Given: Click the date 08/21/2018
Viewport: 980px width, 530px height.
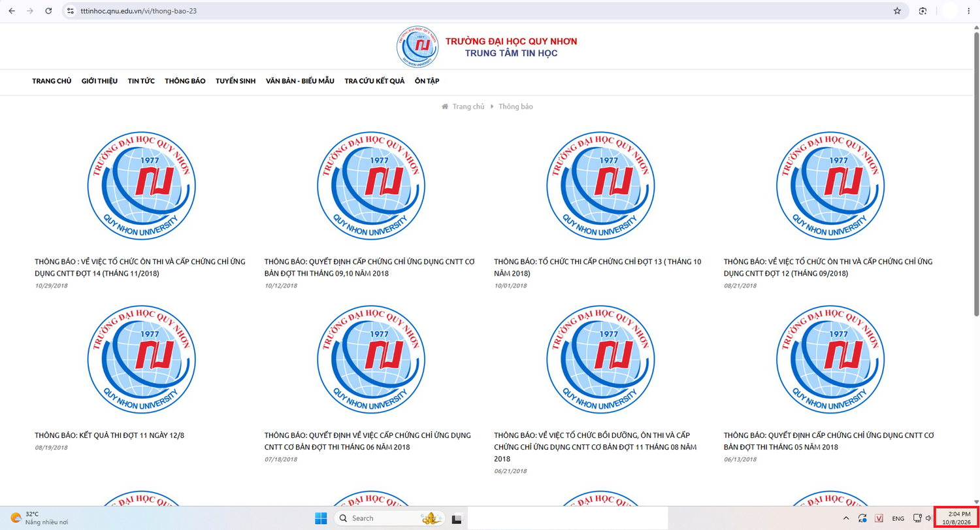Looking at the screenshot, I should [x=740, y=286].
